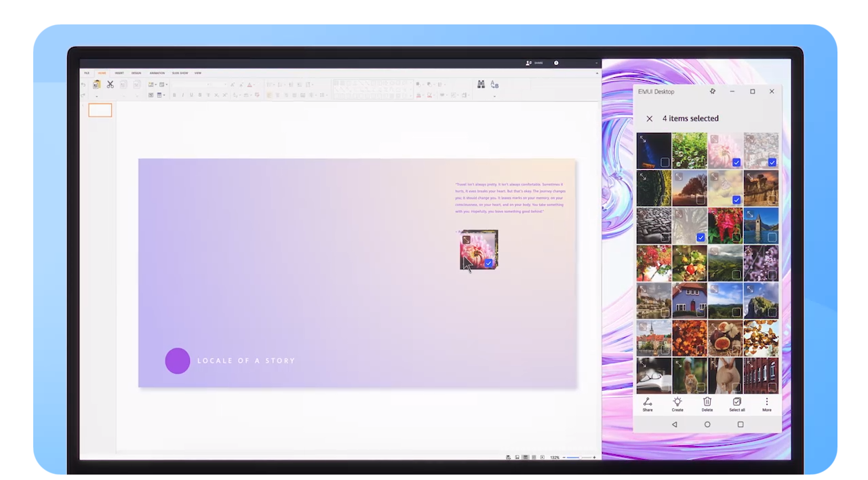The width and height of the screenshot is (868, 480).
Task: Click the zoom in plus in status bar
Action: 595,458
